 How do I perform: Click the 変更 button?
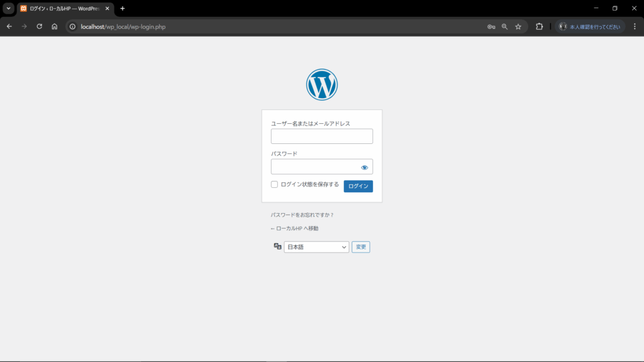tap(360, 247)
